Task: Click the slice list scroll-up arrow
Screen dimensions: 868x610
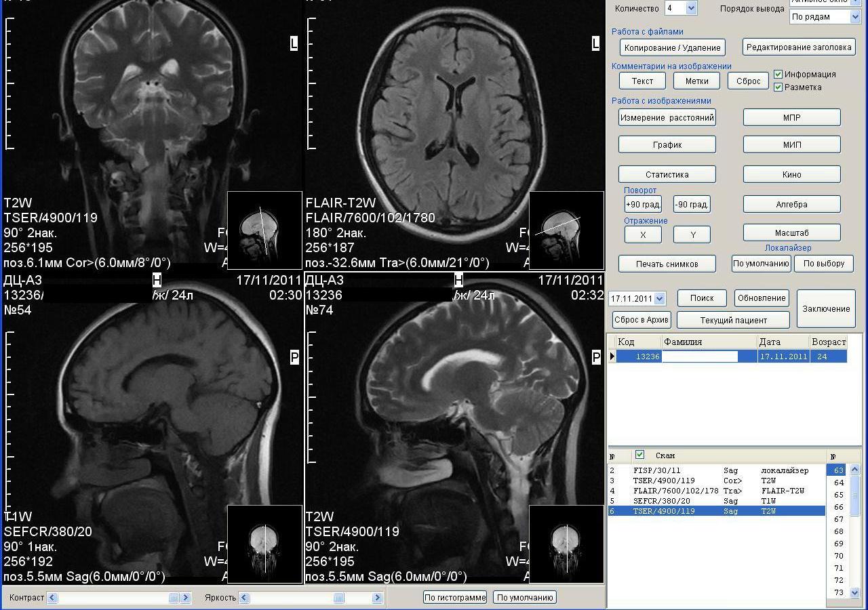Action: tap(854, 470)
